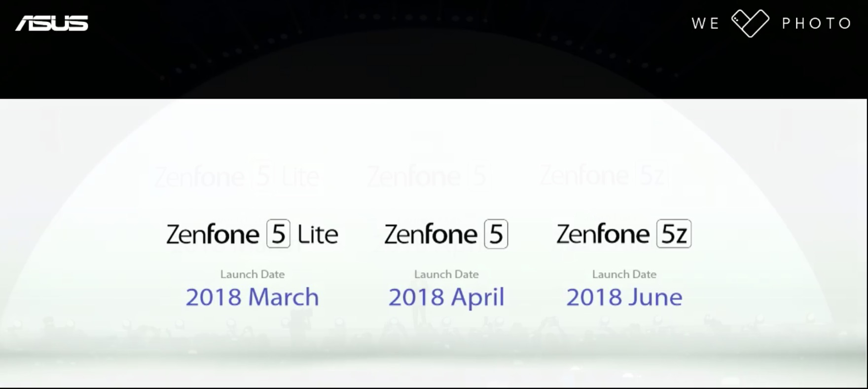Click Launch Date label above 2018 April

pyautogui.click(x=446, y=274)
